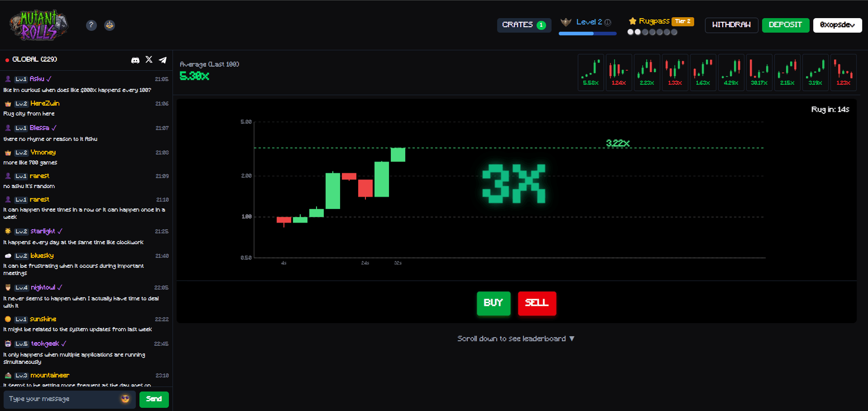The width and height of the screenshot is (868, 411).
Task: Click the provably fair scales icon
Action: [110, 25]
